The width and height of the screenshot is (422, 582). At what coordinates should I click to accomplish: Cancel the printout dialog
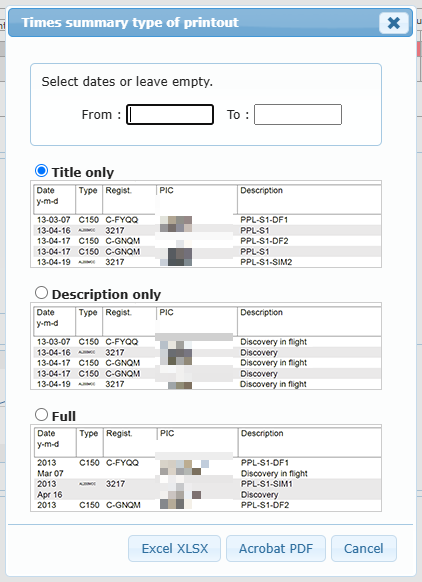tap(364, 548)
